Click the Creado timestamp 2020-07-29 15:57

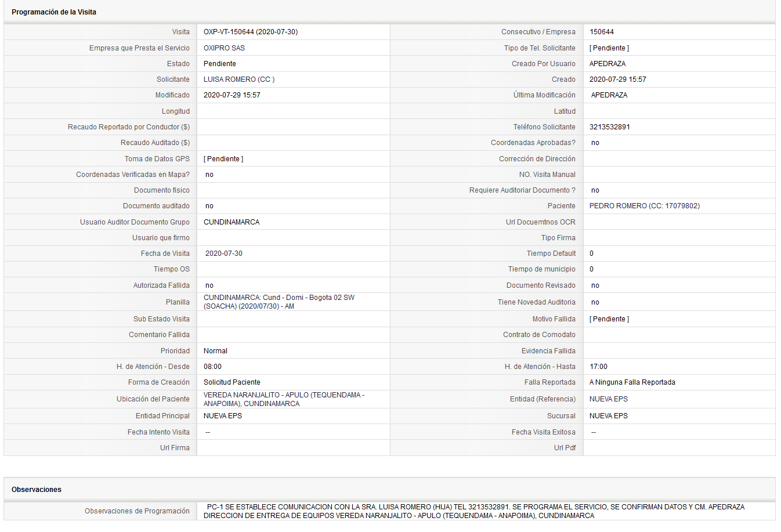(618, 79)
